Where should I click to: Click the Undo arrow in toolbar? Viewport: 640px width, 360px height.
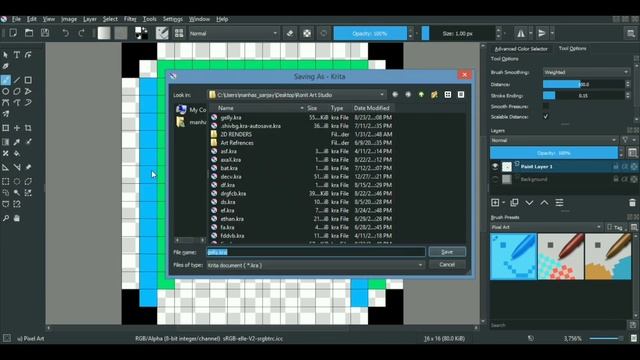click(65, 33)
